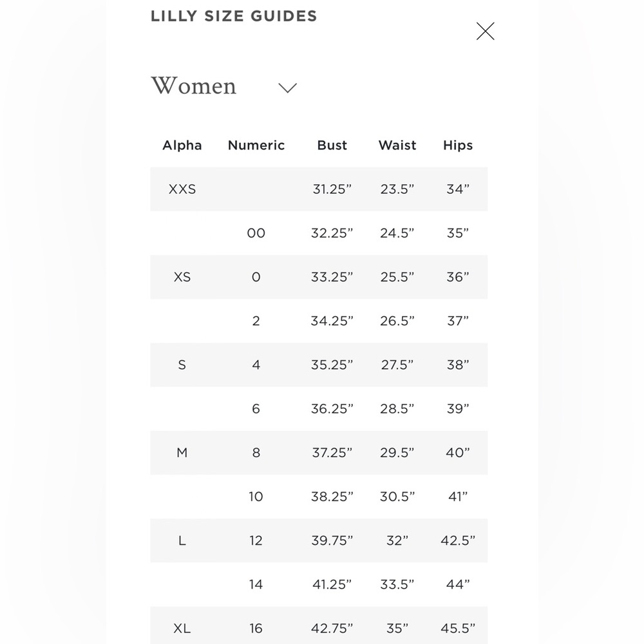
Task: Click the waist value 28.5"
Action: [397, 409]
